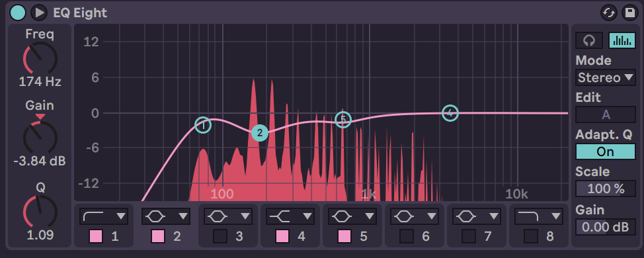The image size is (644, 258).
Task: Open the Stereo mode dropdown
Action: [x=606, y=77]
